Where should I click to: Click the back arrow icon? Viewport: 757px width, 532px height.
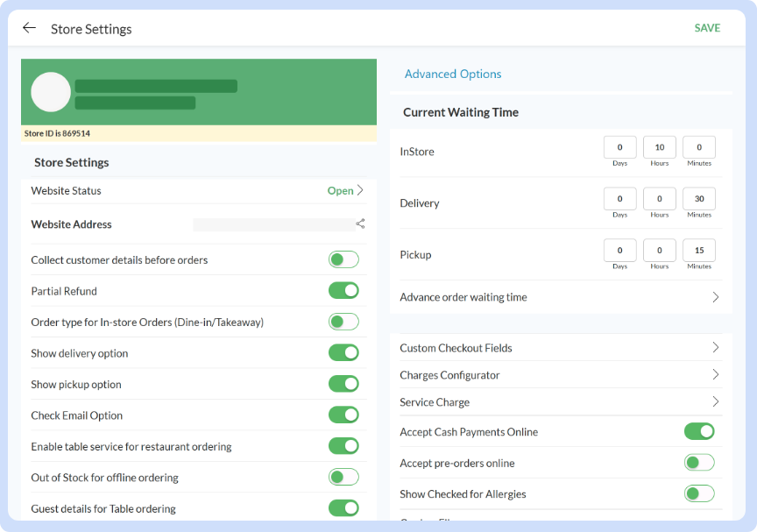(29, 28)
